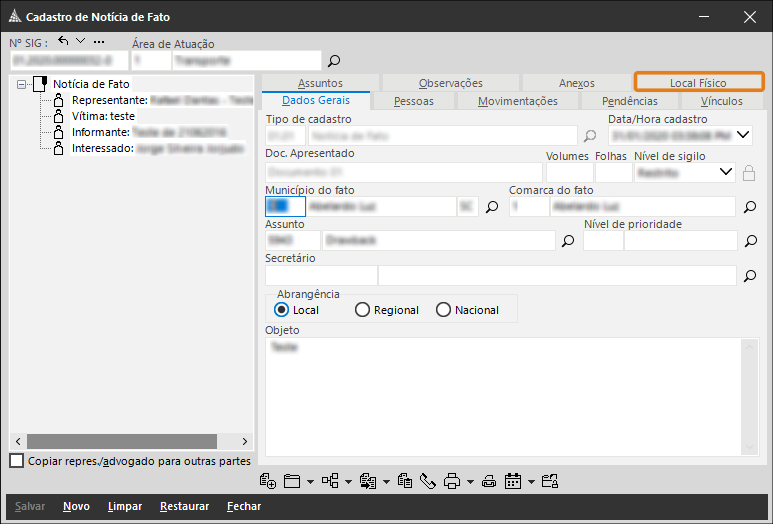Open the dropdown arrow beside calendar icon

(x=531, y=482)
